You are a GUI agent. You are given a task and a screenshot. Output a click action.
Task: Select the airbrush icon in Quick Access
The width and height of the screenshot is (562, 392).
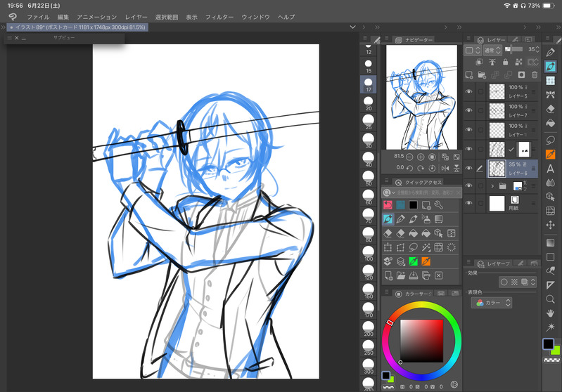(x=426, y=218)
